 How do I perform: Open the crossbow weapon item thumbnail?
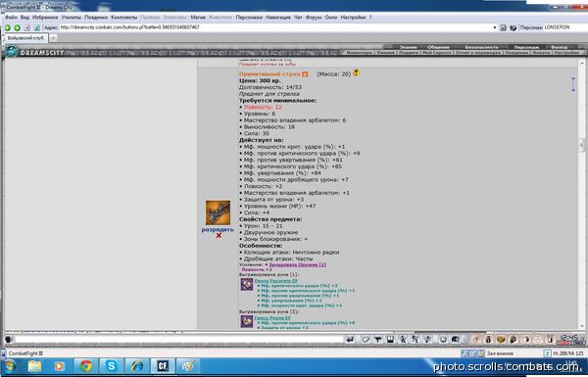point(218,212)
